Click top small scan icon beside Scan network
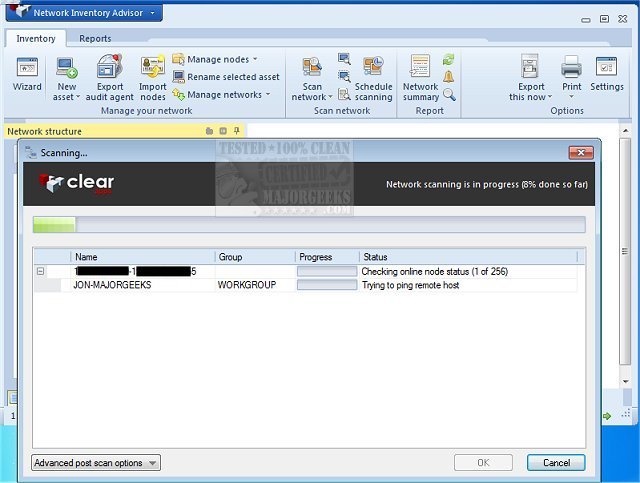The width and height of the screenshot is (640, 483). pos(344,59)
